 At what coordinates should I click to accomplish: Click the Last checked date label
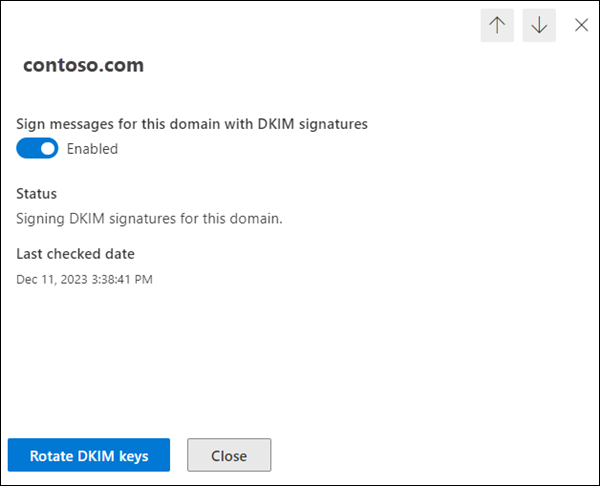tap(76, 254)
